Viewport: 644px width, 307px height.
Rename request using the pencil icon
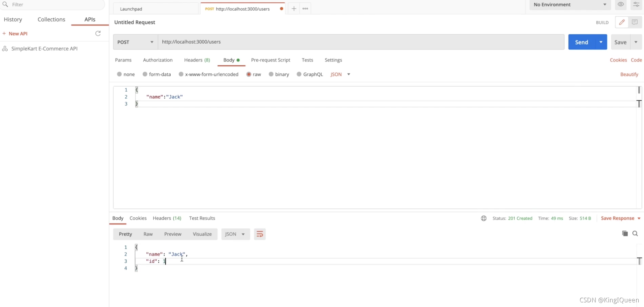[622, 22]
